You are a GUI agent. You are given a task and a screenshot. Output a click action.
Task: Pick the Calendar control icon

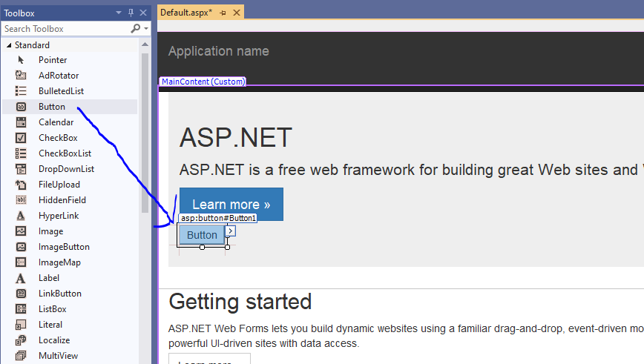[x=21, y=122]
